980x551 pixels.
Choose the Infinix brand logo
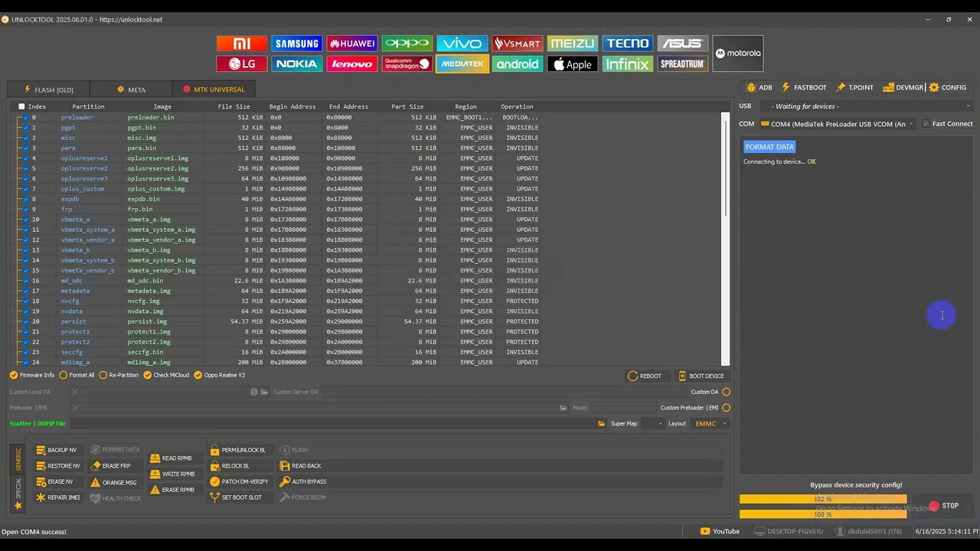(628, 64)
